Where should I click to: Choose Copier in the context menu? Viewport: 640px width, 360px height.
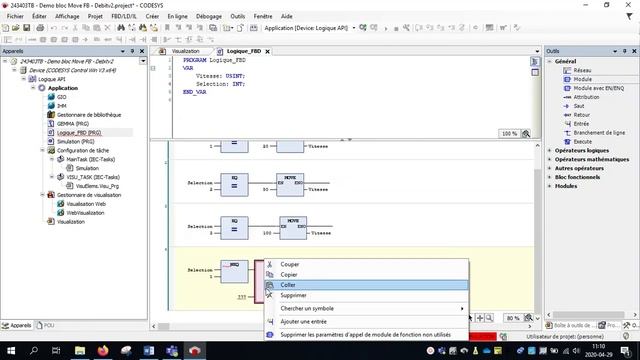click(x=367, y=275)
